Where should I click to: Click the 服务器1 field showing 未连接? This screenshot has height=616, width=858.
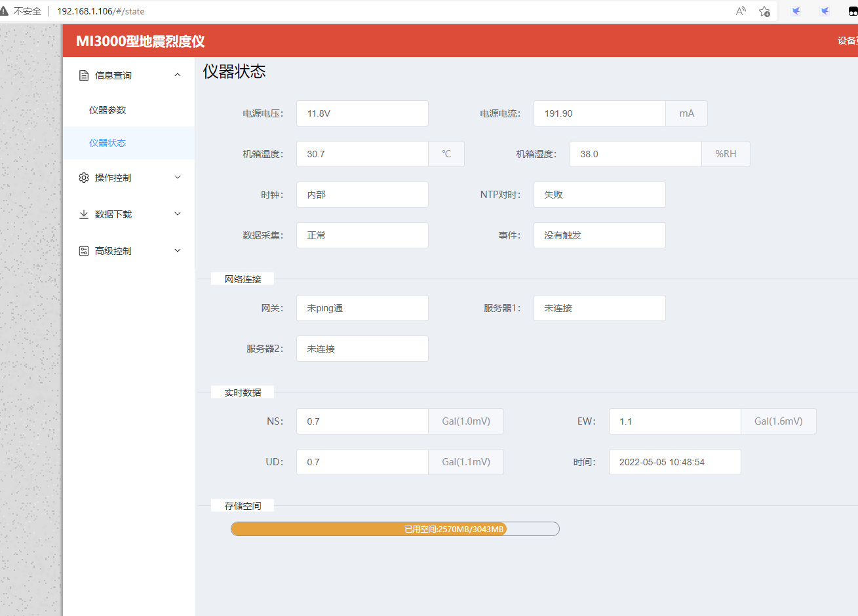600,308
